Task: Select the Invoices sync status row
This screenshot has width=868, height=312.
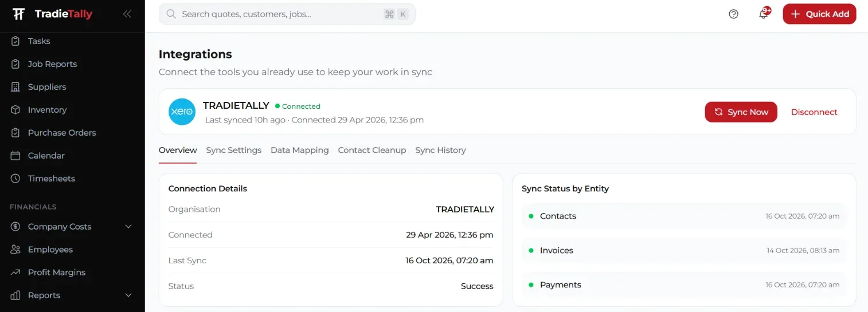Action: [x=684, y=251]
